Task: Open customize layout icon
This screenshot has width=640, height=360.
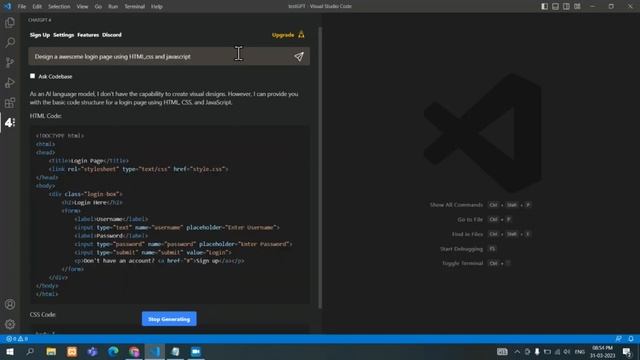Action: [x=577, y=6]
